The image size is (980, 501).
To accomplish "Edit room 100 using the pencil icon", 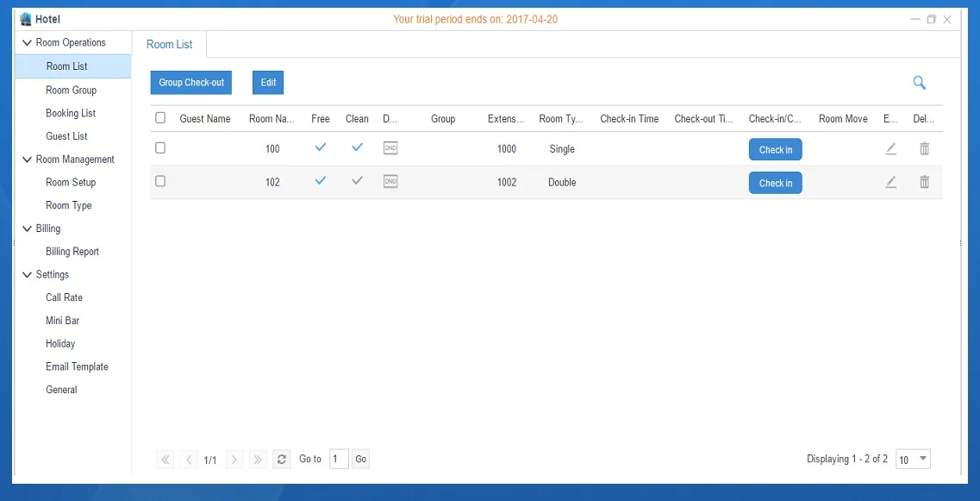I will (890, 148).
